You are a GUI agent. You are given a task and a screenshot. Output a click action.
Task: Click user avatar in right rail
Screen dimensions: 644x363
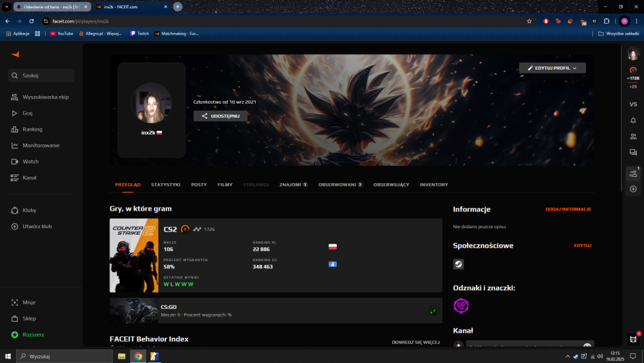633,54
